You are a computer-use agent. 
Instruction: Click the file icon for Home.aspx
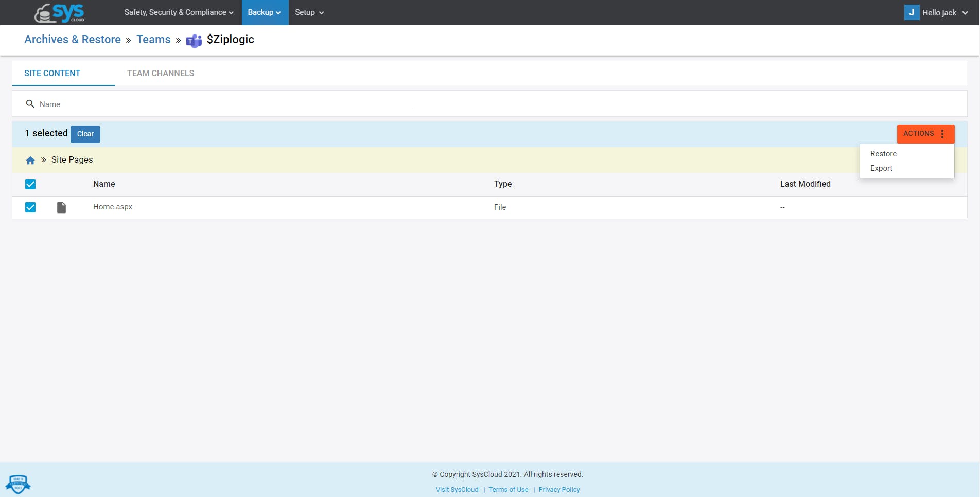pos(61,207)
